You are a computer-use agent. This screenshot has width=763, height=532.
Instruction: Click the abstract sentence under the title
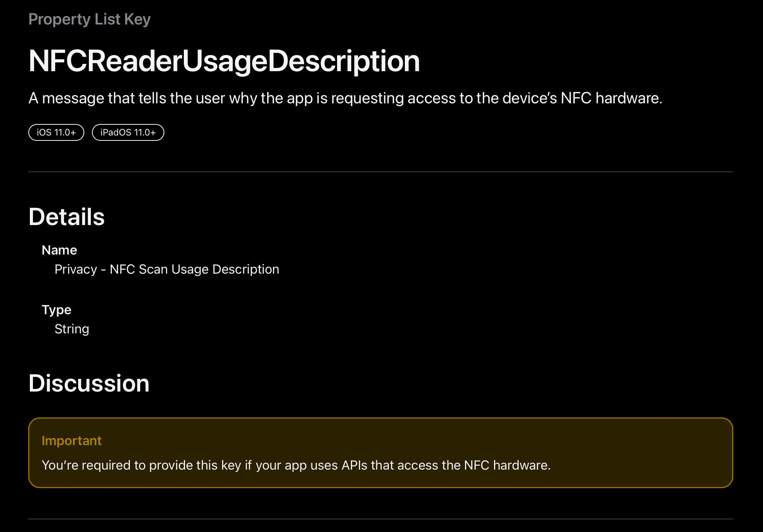click(x=345, y=98)
